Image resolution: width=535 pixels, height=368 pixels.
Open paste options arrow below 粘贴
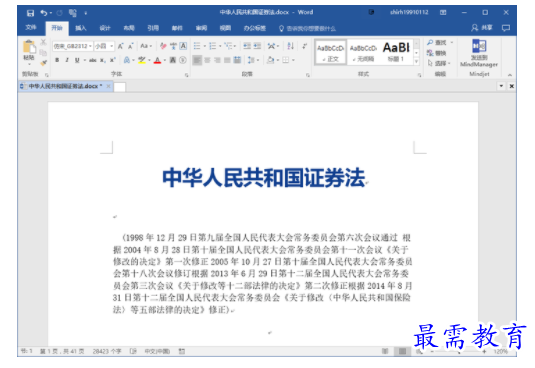tap(29, 64)
